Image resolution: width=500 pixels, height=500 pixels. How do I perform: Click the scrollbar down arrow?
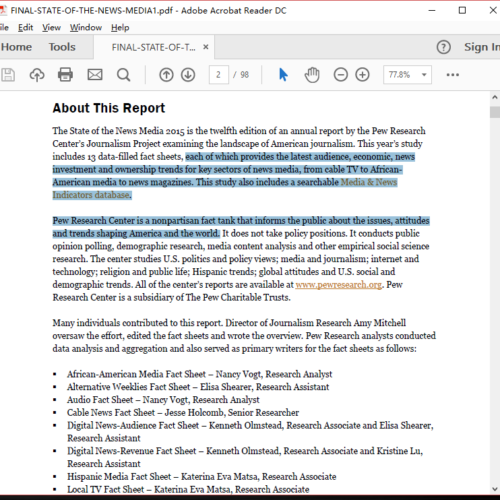tap(495, 489)
